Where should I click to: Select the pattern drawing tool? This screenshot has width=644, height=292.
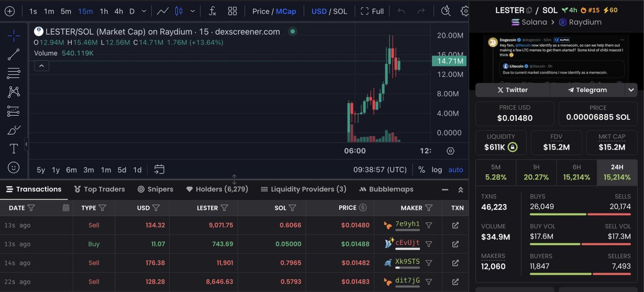(14, 92)
